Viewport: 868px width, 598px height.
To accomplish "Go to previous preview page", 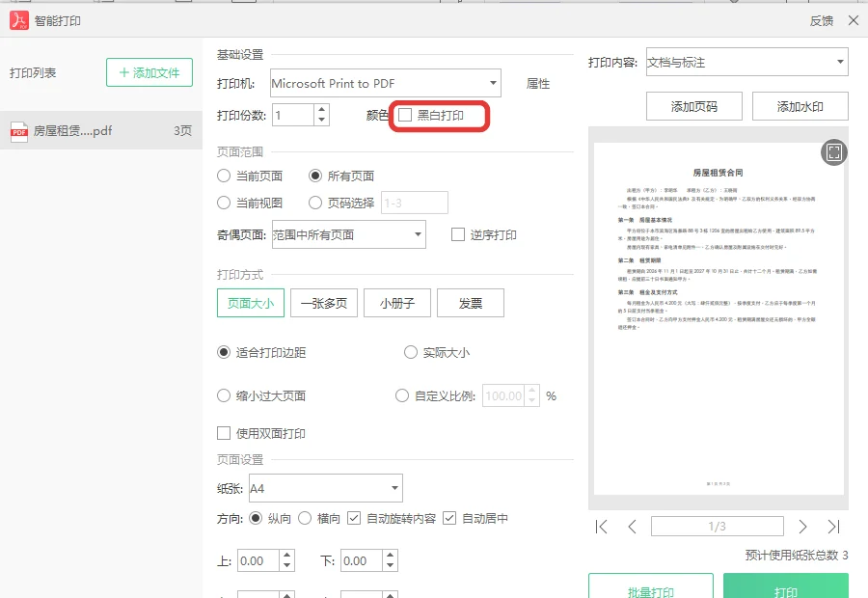I will [x=632, y=527].
